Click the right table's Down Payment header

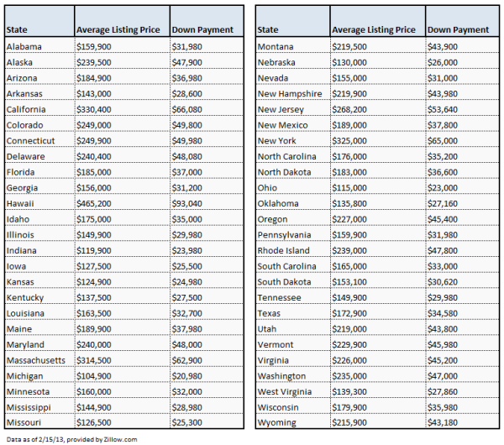[x=458, y=29]
